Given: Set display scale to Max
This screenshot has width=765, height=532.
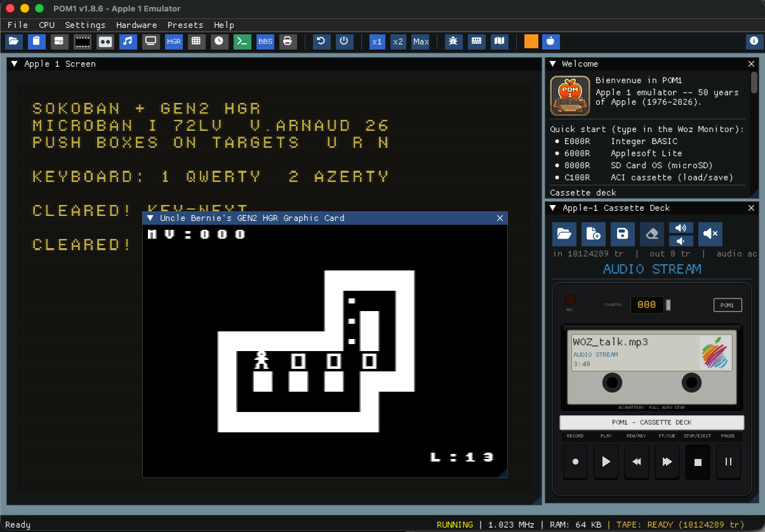Looking at the screenshot, I should (x=421, y=41).
